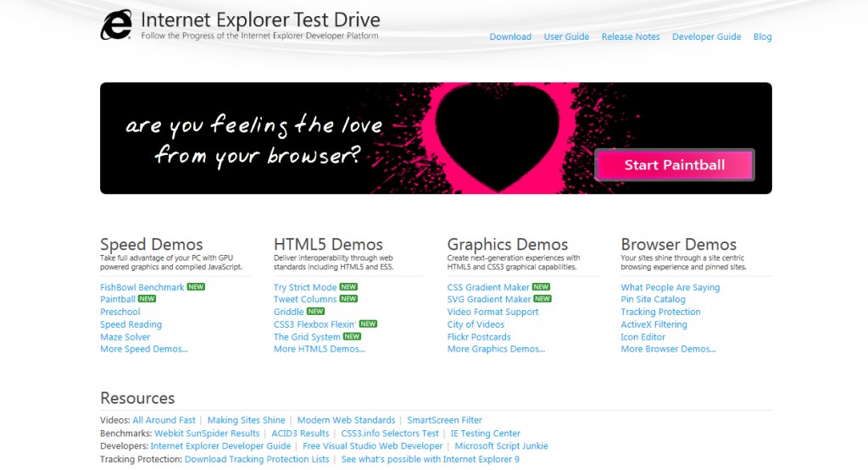This screenshot has width=868, height=470.
Task: Open the CSS Gradient Maker demo
Action: [x=488, y=288]
